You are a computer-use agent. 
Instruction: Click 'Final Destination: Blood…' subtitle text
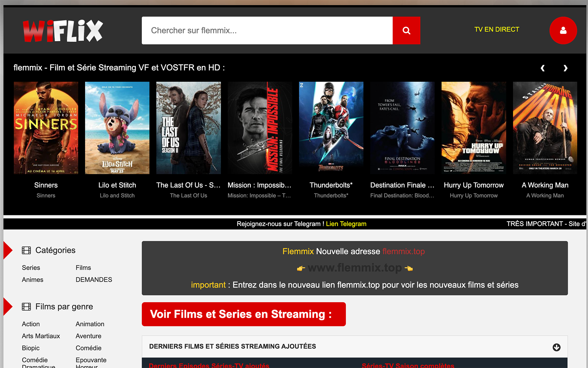tap(402, 196)
